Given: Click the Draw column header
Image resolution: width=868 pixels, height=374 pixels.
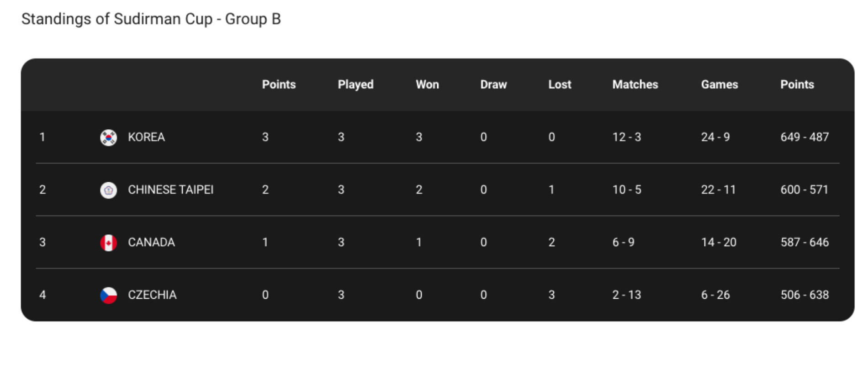Looking at the screenshot, I should 493,84.
